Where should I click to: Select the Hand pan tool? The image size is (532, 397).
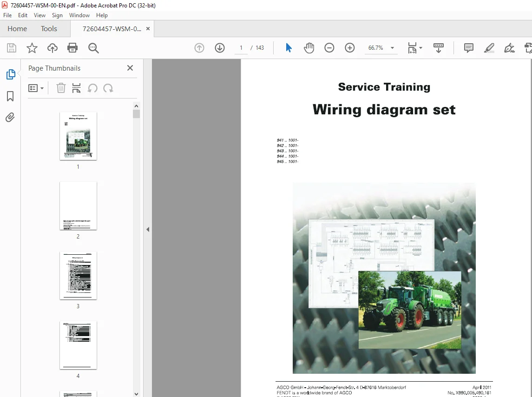[x=309, y=48]
